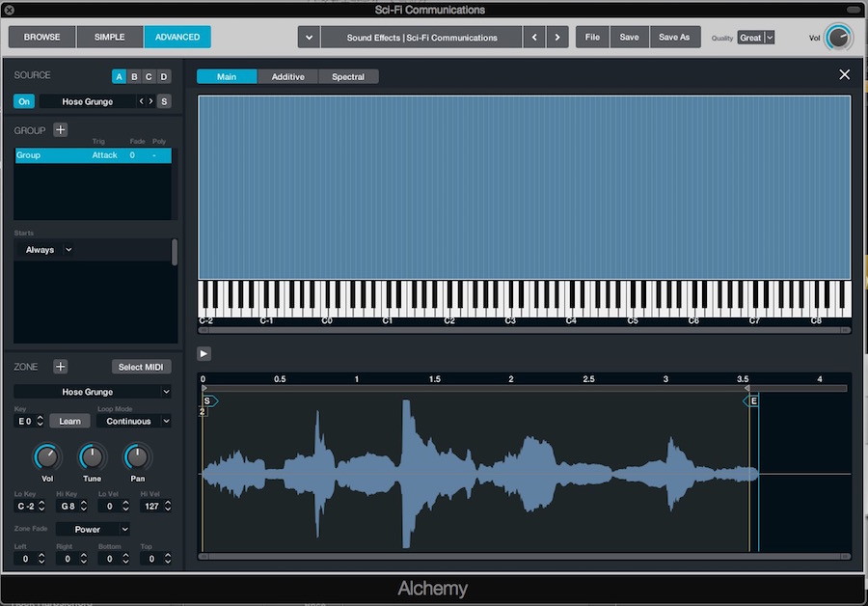Viewport: 868px width, 606px height.
Task: Open the File menu button
Action: coord(592,37)
